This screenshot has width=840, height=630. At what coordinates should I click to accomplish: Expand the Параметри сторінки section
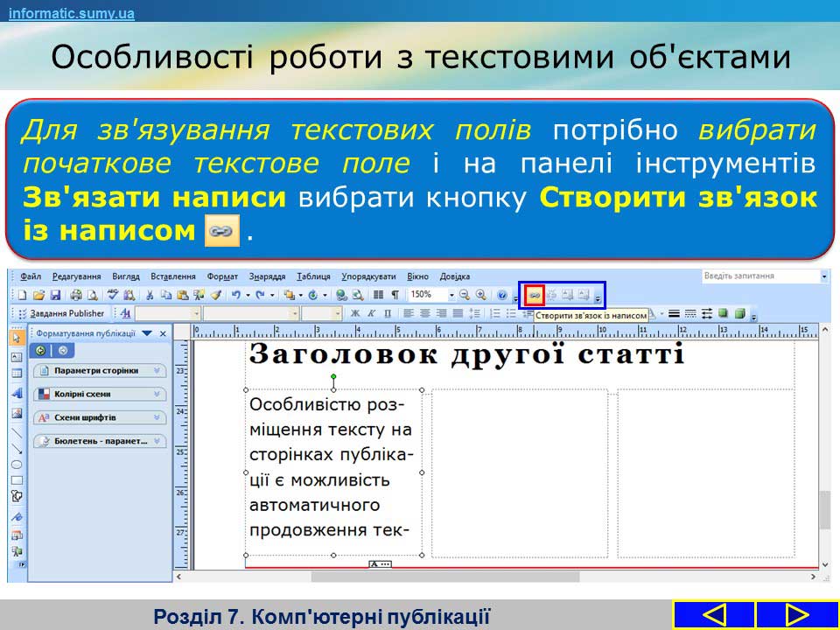pos(99,371)
